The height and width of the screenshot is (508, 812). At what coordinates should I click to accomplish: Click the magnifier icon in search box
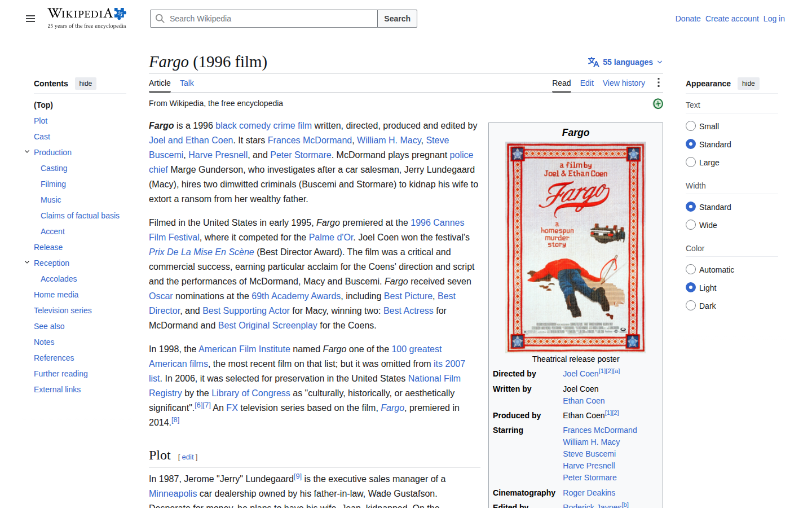pos(160,19)
